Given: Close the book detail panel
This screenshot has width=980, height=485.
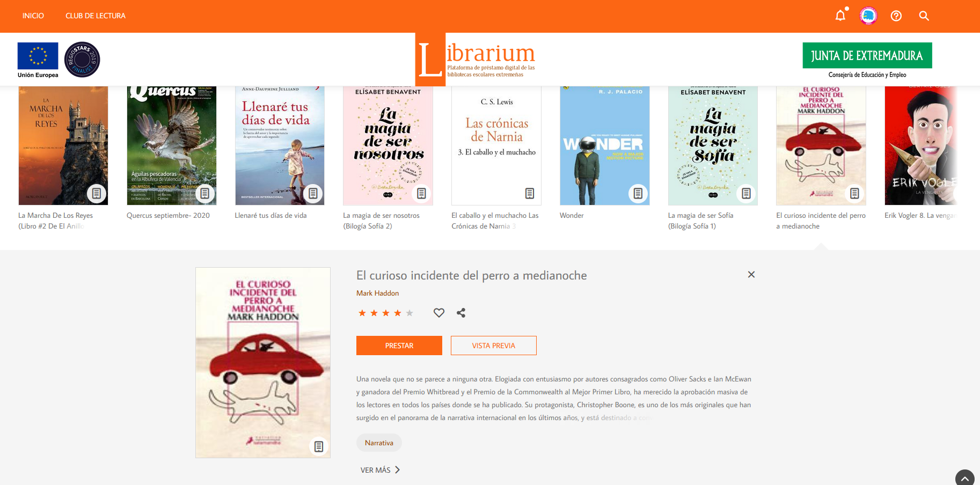Looking at the screenshot, I should pyautogui.click(x=751, y=275).
